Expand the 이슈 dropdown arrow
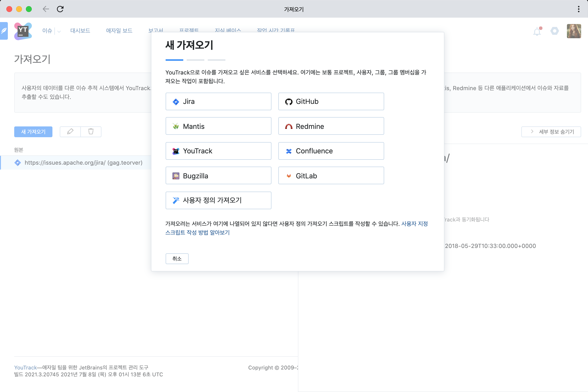Image resolution: width=588 pixels, height=392 pixels. coord(59,32)
